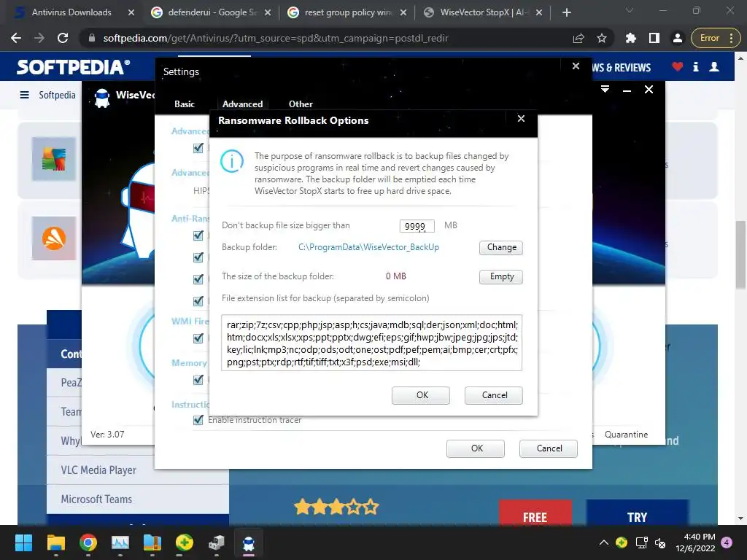The image size is (747, 560).
Task: Open Chrome extensions puzzle icon
Action: 631,38
